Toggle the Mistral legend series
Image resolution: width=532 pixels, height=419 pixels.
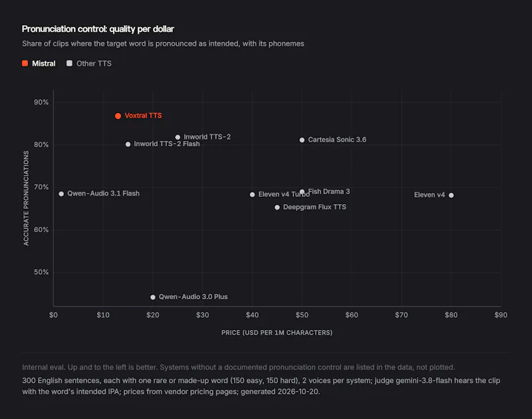pos(39,63)
